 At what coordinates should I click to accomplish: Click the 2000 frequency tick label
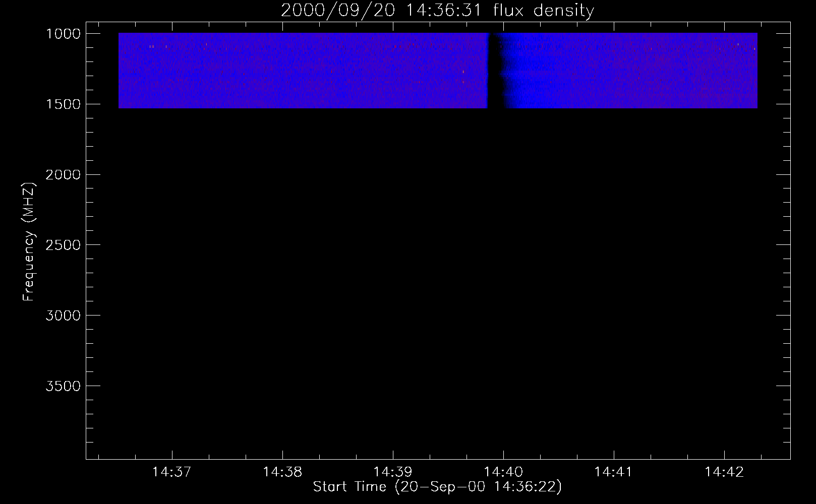[x=63, y=175]
